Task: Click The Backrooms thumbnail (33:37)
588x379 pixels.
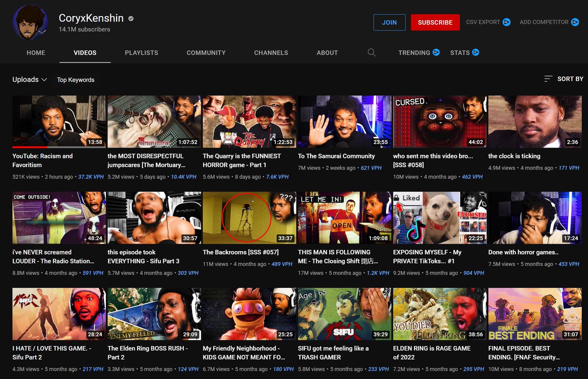Action: click(x=249, y=218)
